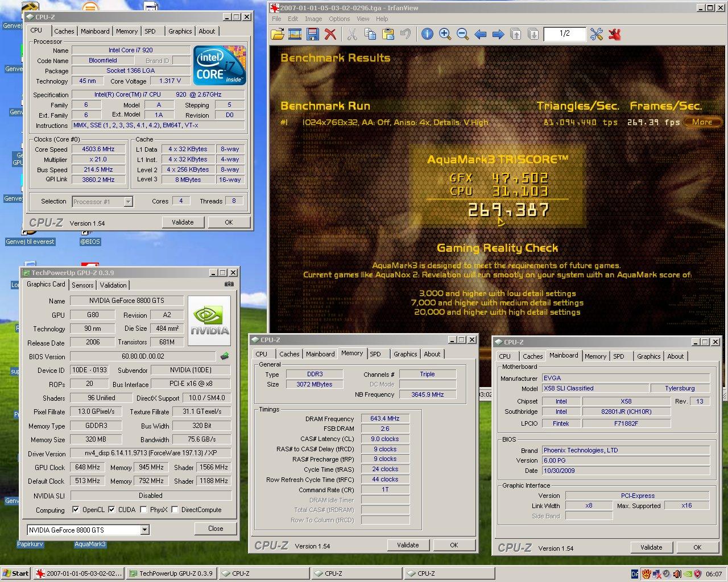
Task: Click the NVIDIA logo in GPU-Z
Action: point(209,321)
